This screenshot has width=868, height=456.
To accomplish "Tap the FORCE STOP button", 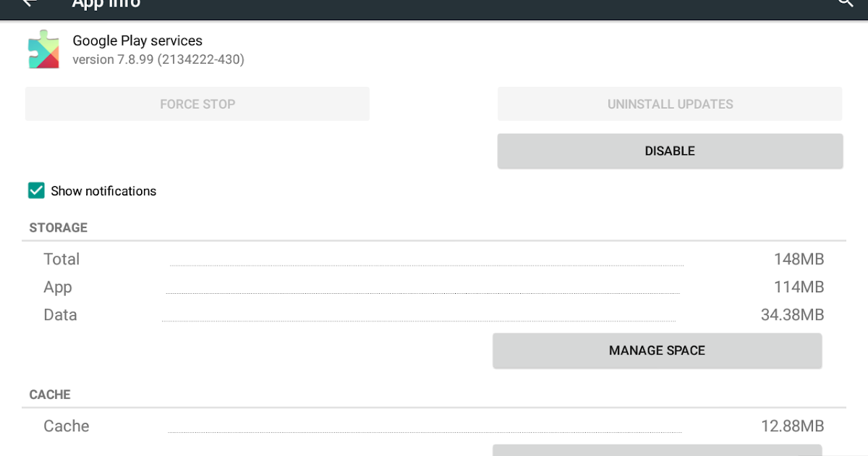I will coord(197,104).
